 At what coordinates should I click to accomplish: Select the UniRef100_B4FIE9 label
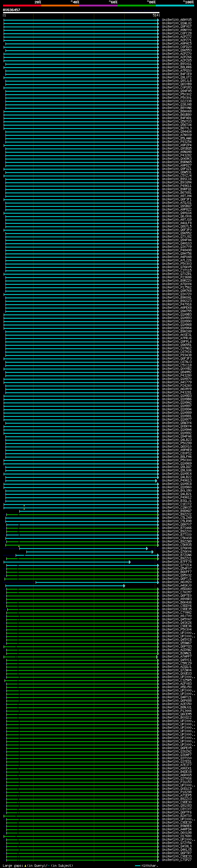(x=176, y=74)
